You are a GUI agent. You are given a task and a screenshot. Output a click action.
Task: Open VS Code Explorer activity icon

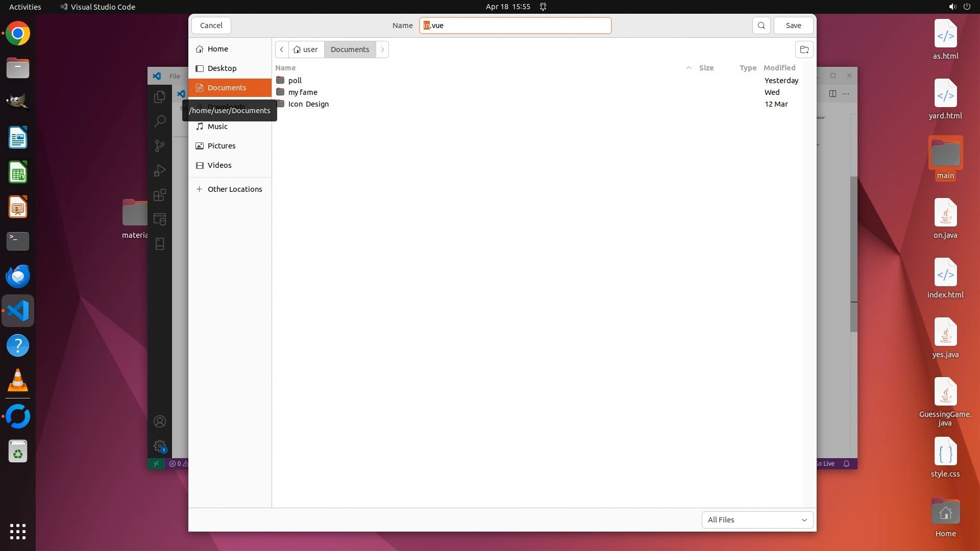click(x=160, y=96)
